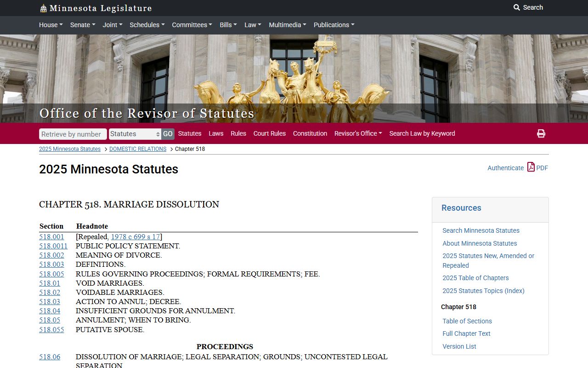The width and height of the screenshot is (588, 368).
Task: Click the PUBLIC POLICY STATEMENT headnote text
Action: click(x=128, y=246)
